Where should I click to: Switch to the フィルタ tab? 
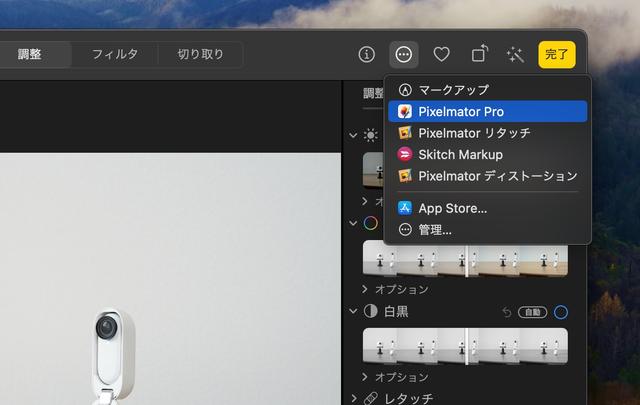point(115,54)
